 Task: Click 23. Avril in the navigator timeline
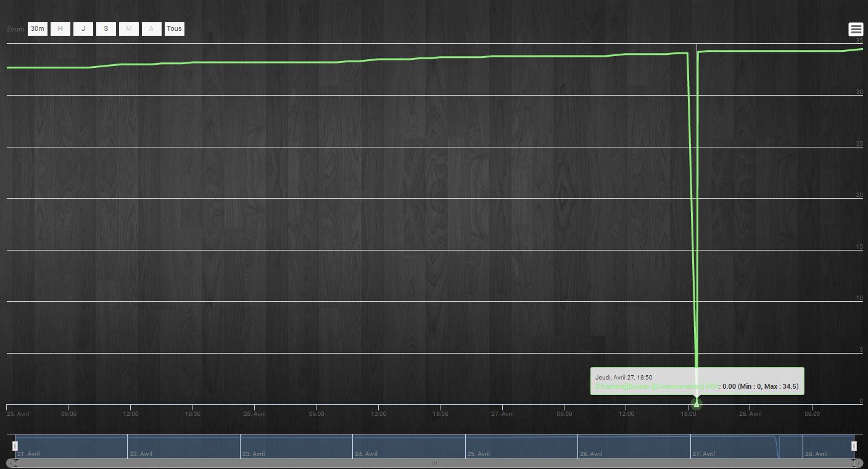coord(254,454)
